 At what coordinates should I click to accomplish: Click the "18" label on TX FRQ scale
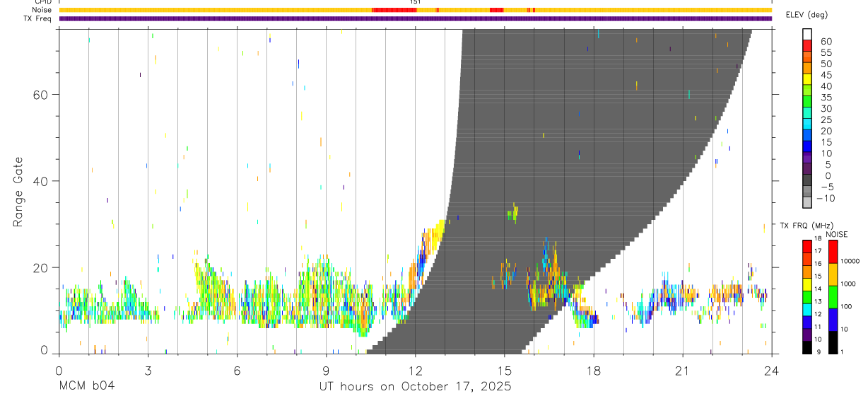(x=817, y=239)
